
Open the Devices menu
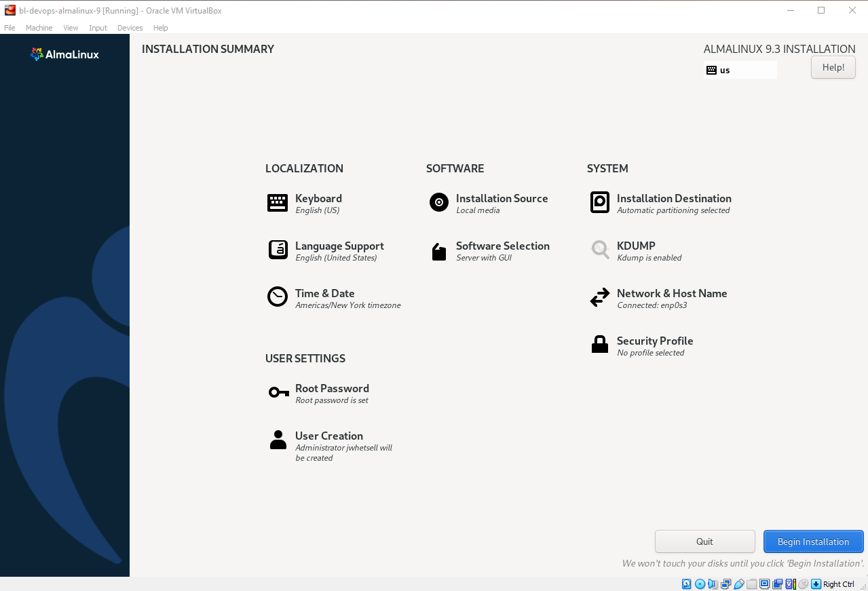130,28
